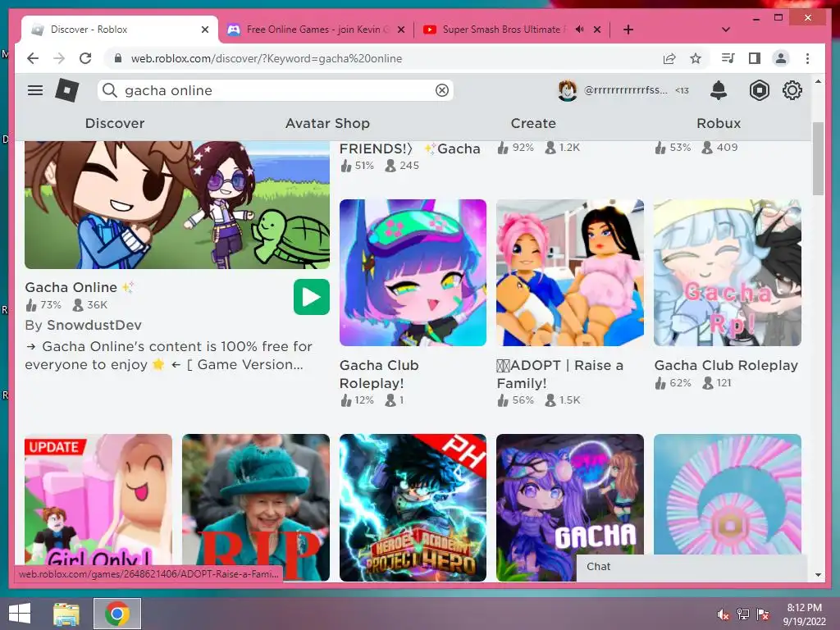
Task: Switch to Super Smash Bros Ultimate tab
Action: tap(504, 30)
